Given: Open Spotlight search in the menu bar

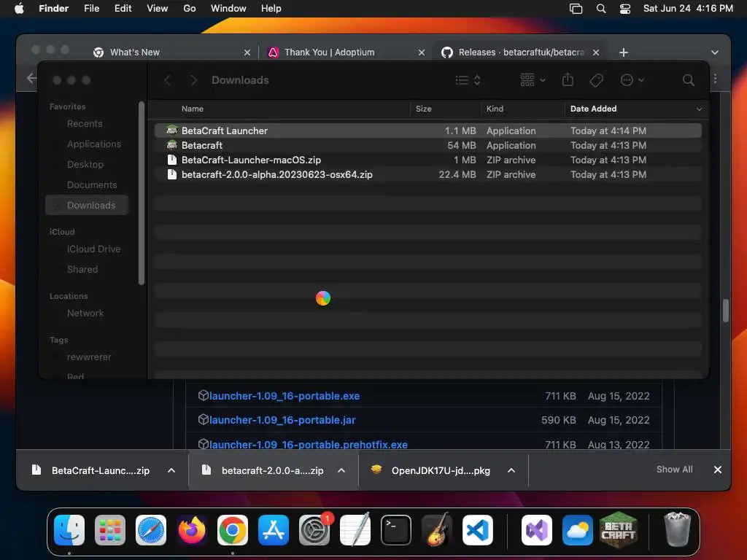Looking at the screenshot, I should pyautogui.click(x=601, y=9).
